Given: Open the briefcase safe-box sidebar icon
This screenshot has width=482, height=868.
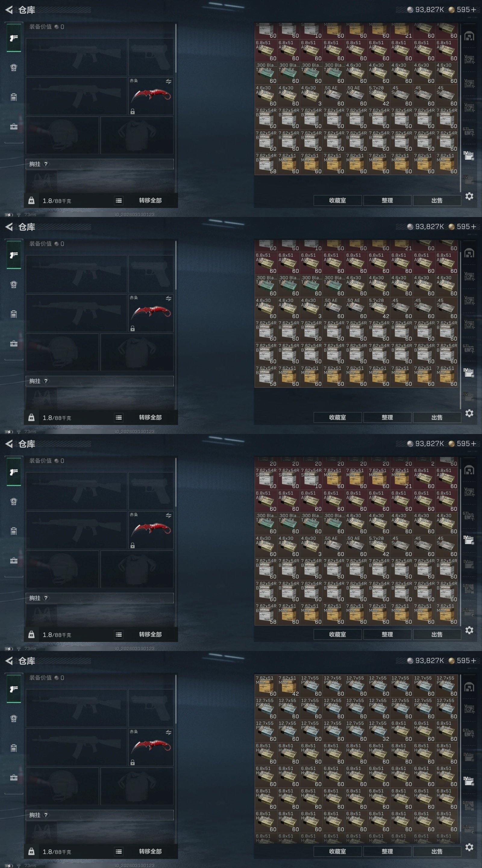Looking at the screenshot, I should [14, 127].
